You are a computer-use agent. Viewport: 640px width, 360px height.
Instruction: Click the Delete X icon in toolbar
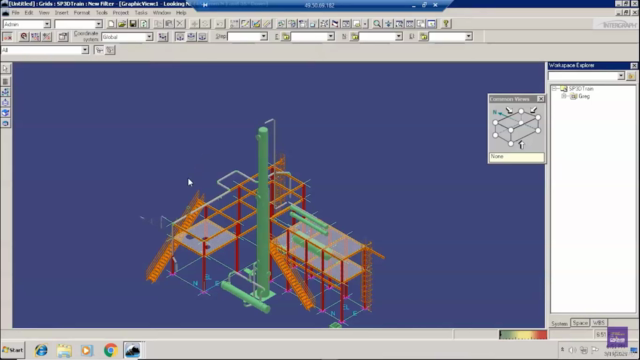pos(180,24)
